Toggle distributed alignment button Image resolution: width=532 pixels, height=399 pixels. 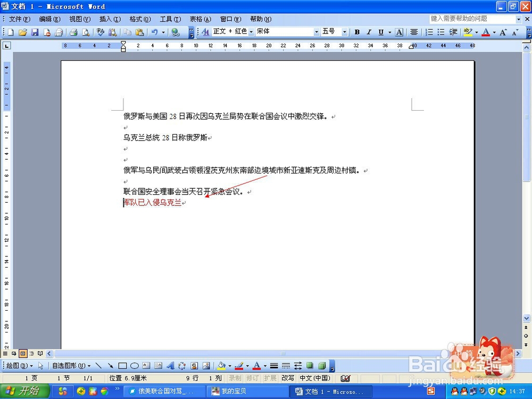[x=413, y=32]
